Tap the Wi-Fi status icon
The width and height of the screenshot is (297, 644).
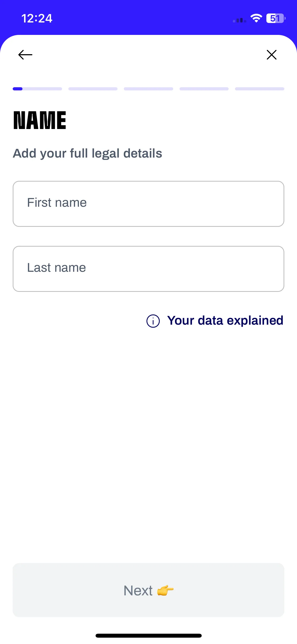256,18
